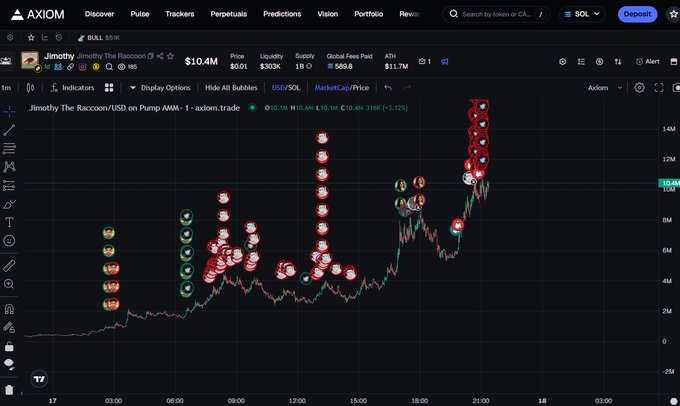Click the blue megaphone icon
Image resolution: width=680 pixels, height=406 pixels.
(445, 62)
